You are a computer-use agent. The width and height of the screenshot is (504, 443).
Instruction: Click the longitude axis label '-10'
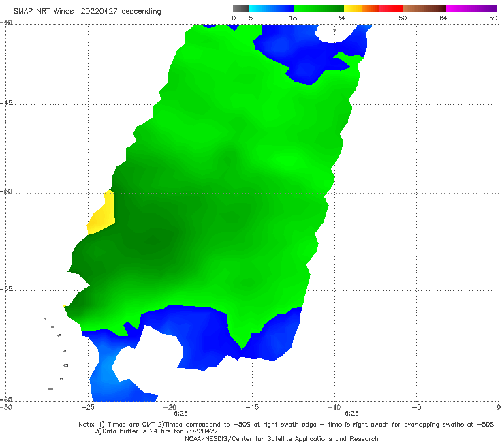(334, 407)
